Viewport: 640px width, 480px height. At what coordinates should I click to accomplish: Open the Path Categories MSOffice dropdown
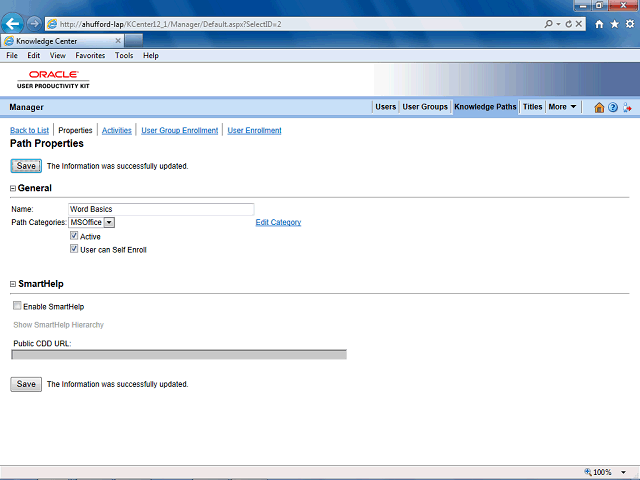click(109, 222)
